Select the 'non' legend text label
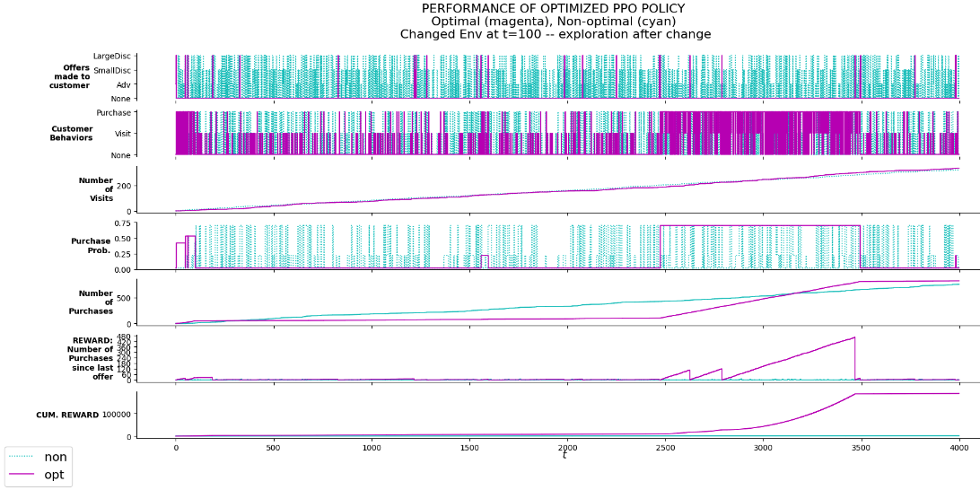This screenshot has width=980, height=490. pos(55,458)
